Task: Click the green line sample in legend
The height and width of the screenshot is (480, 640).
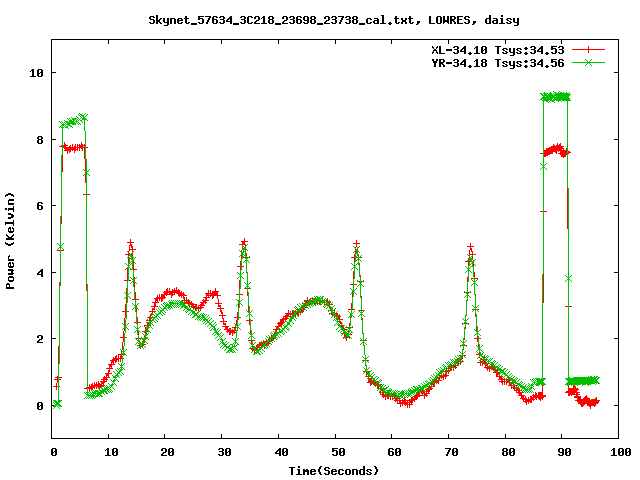Action: click(588, 62)
